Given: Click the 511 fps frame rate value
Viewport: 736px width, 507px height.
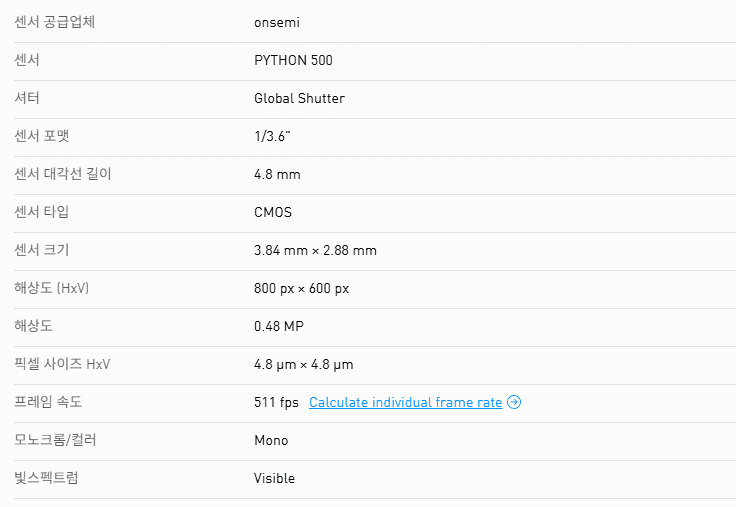Looking at the screenshot, I should pyautogui.click(x=276, y=403).
